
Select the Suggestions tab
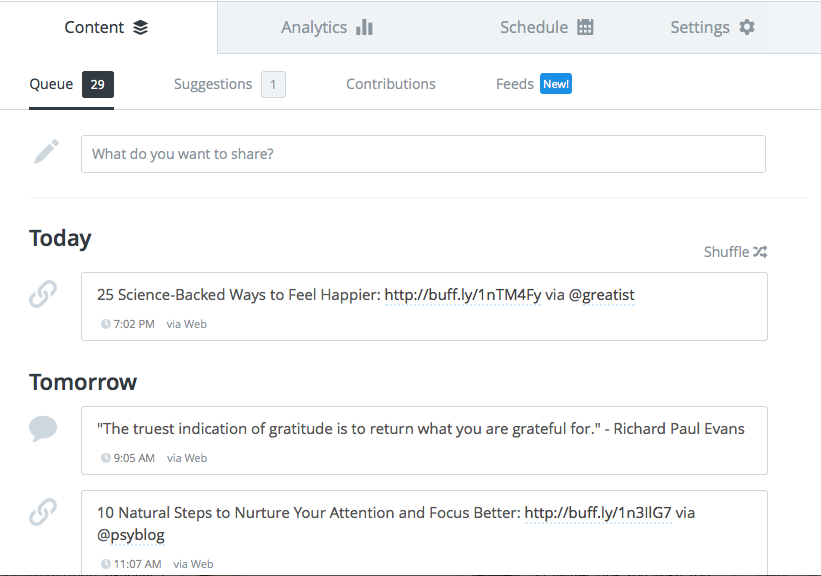pyautogui.click(x=213, y=84)
